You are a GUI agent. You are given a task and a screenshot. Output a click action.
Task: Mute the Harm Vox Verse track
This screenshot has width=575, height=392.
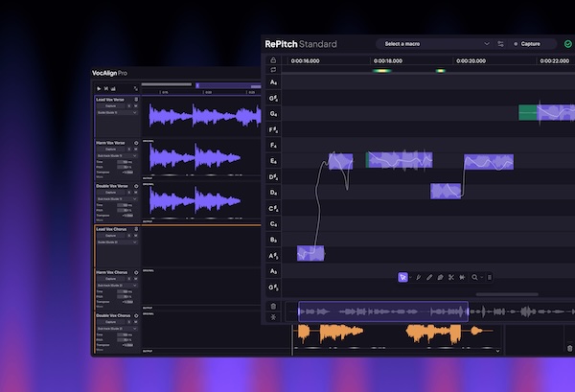click(135, 150)
